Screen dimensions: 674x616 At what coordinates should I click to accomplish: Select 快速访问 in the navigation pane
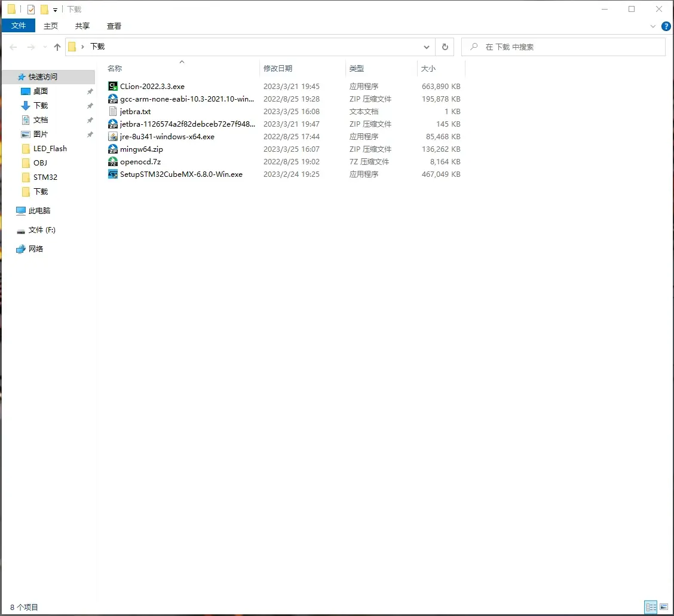48,77
